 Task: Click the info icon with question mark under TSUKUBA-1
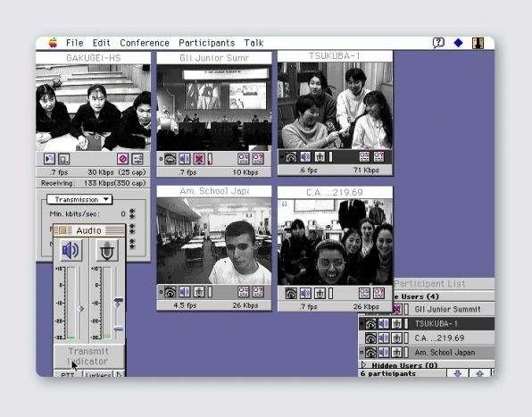click(378, 157)
